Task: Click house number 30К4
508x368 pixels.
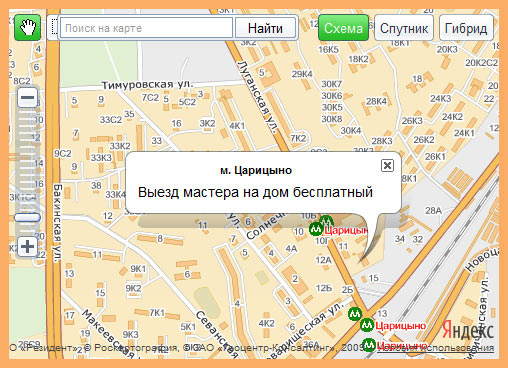Action: pos(351,131)
